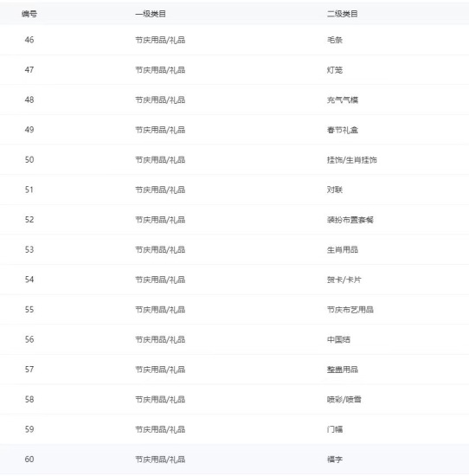Select the 装扮布置套餐 cell
Image resolution: width=469 pixels, height=476 pixels.
click(x=350, y=220)
